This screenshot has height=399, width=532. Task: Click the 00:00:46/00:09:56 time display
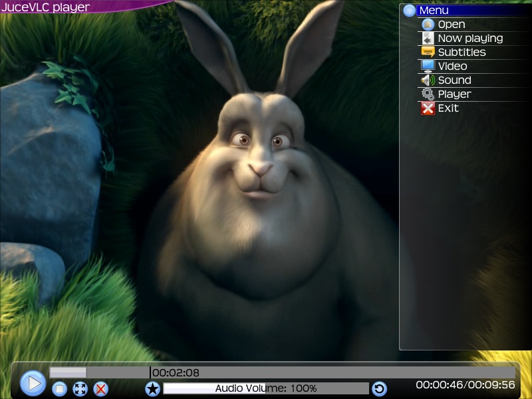tap(465, 385)
